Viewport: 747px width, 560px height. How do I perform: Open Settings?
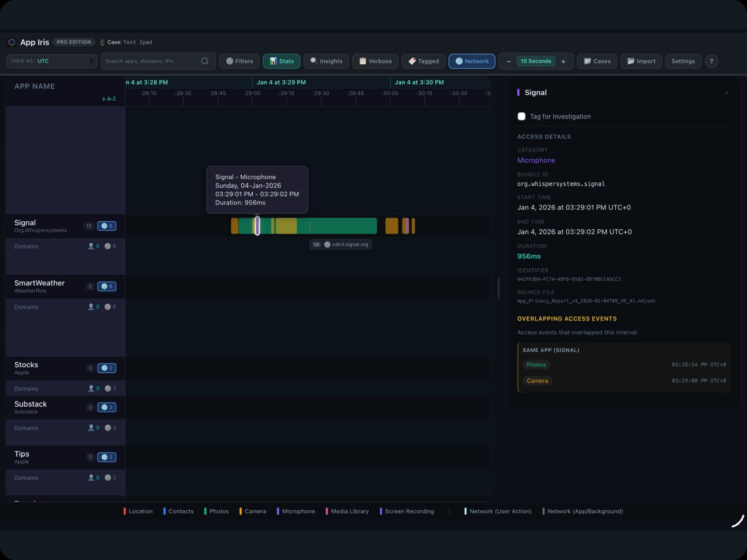tap(683, 61)
